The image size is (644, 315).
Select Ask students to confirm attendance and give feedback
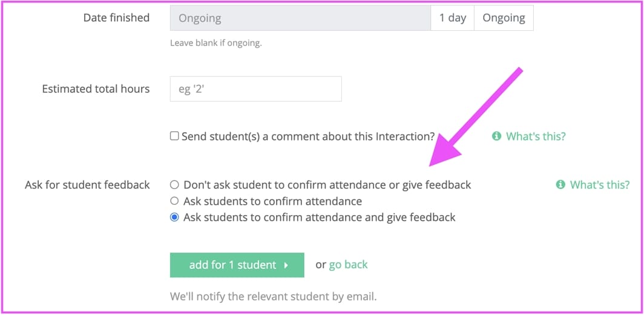(174, 217)
